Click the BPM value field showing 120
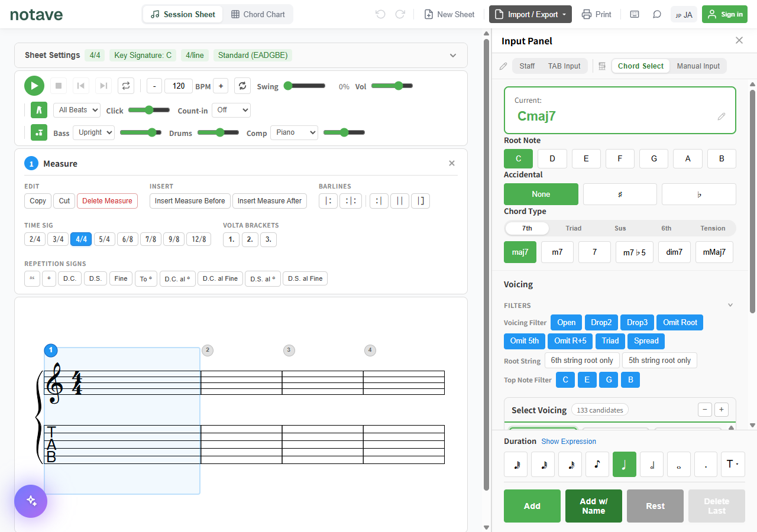This screenshot has width=757, height=532. (179, 86)
